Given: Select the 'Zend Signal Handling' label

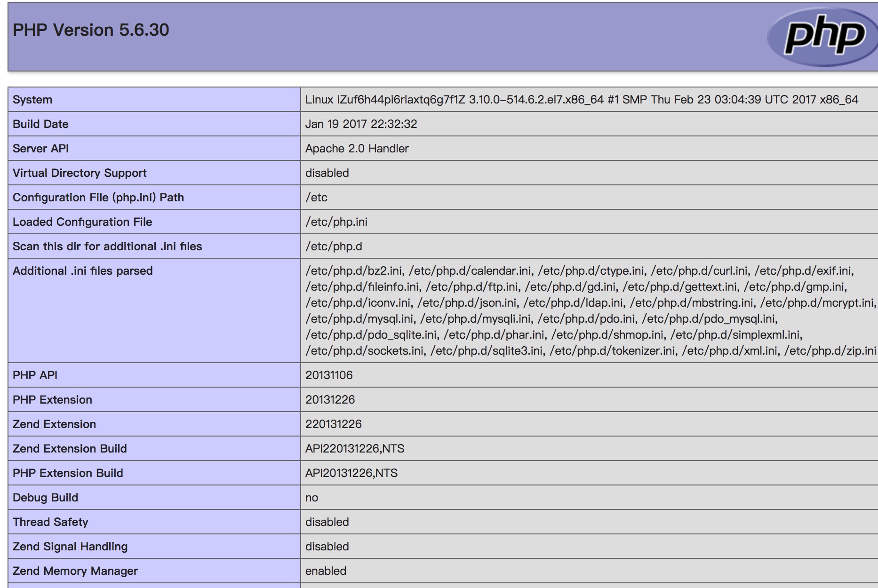Looking at the screenshot, I should point(70,547).
